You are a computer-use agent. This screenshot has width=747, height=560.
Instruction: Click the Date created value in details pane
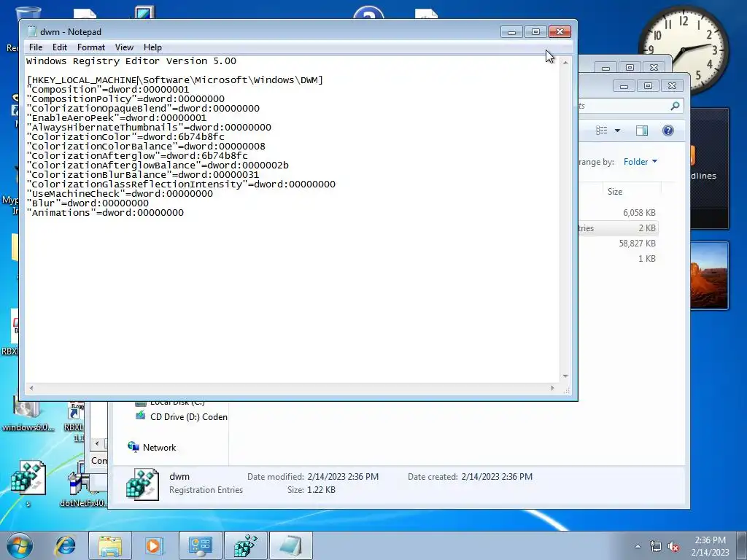pos(497,477)
